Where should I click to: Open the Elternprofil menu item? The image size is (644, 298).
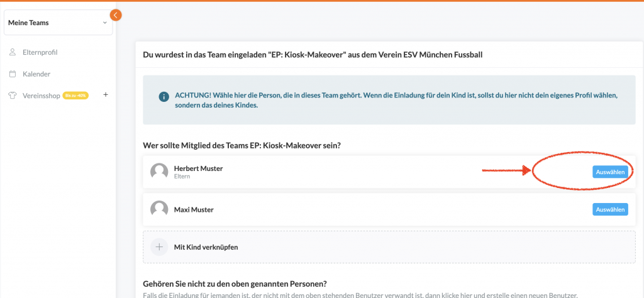point(40,52)
